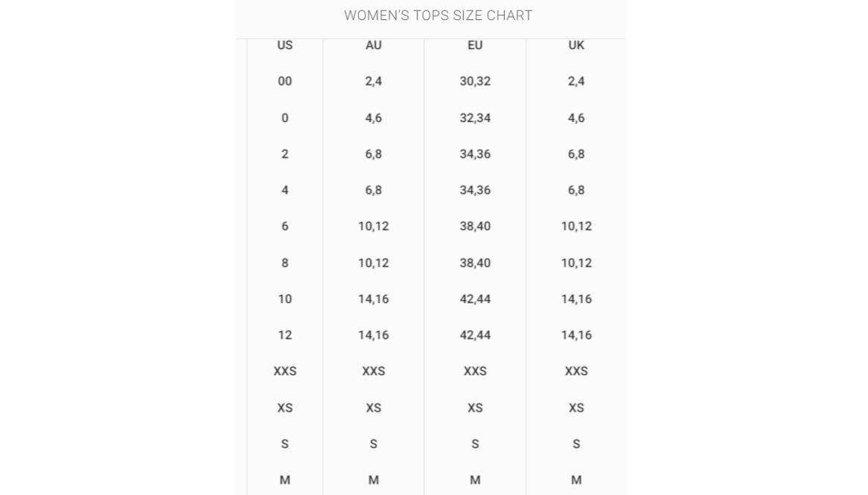Click the US size 4 cell

click(284, 190)
